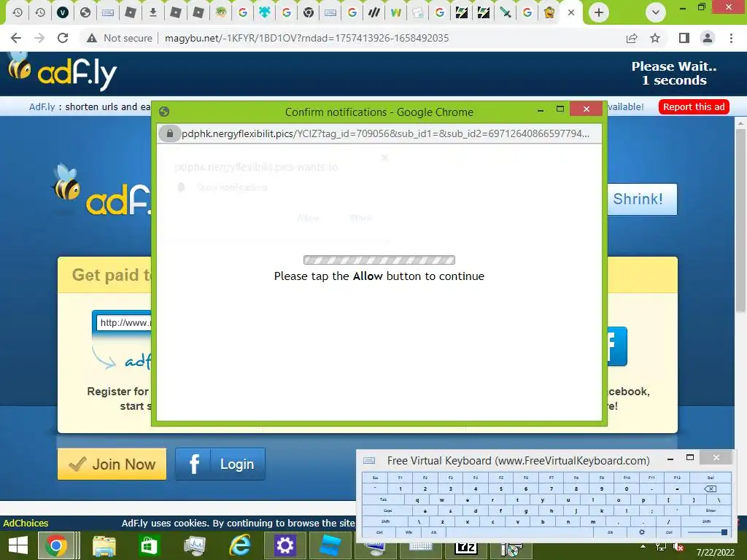Go back using the browser back arrow
Image resolution: width=747 pixels, height=560 pixels.
click(x=16, y=38)
